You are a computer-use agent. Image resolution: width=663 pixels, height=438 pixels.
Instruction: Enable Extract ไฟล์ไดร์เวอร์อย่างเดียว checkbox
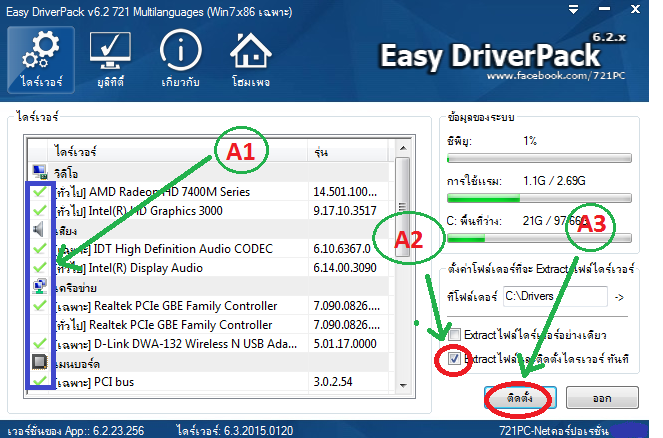(x=455, y=335)
